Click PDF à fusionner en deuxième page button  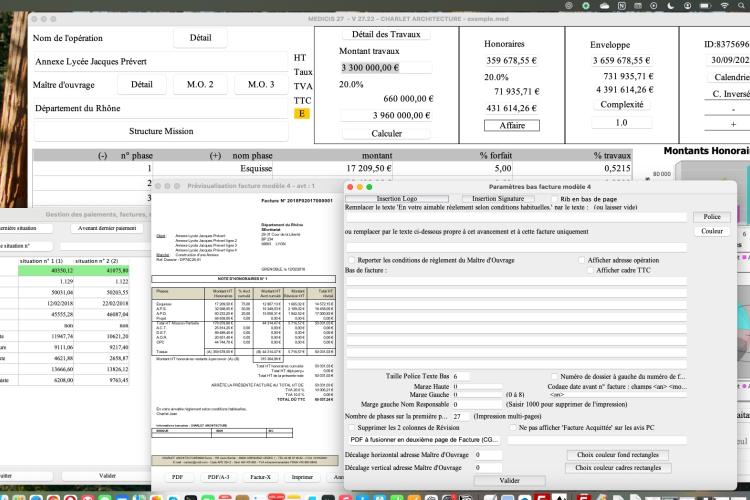coord(424,440)
